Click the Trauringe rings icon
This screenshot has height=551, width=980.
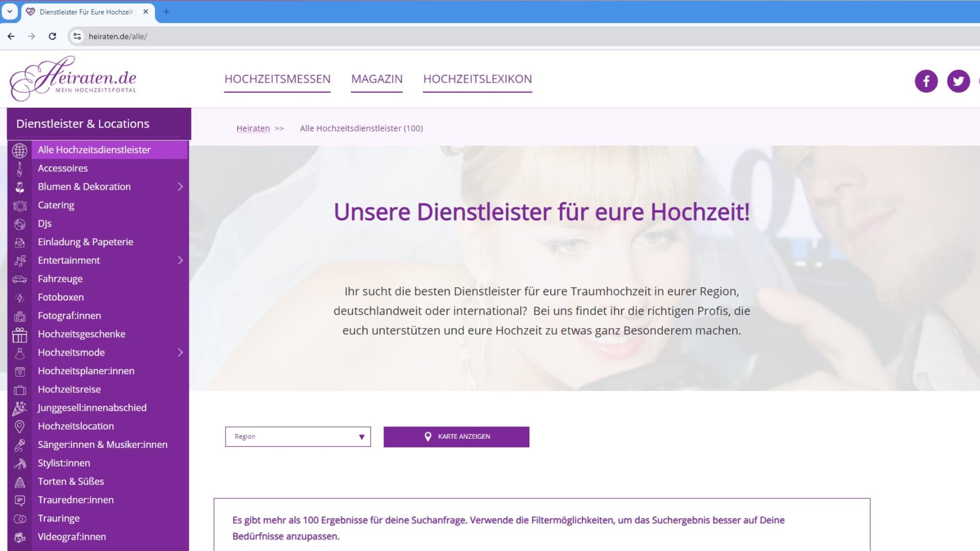pos(19,519)
